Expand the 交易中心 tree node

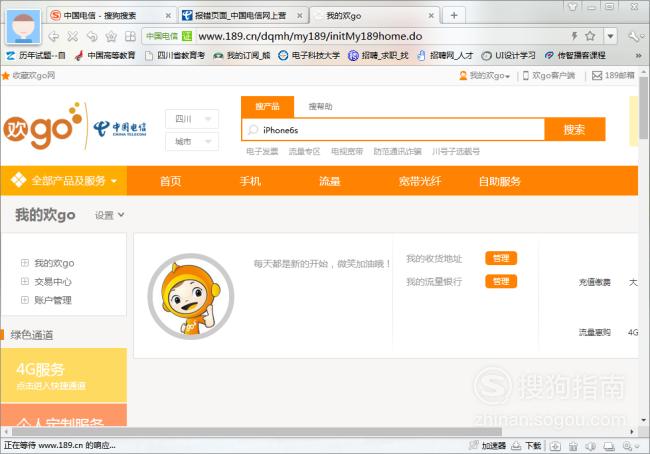pyautogui.click(x=25, y=281)
